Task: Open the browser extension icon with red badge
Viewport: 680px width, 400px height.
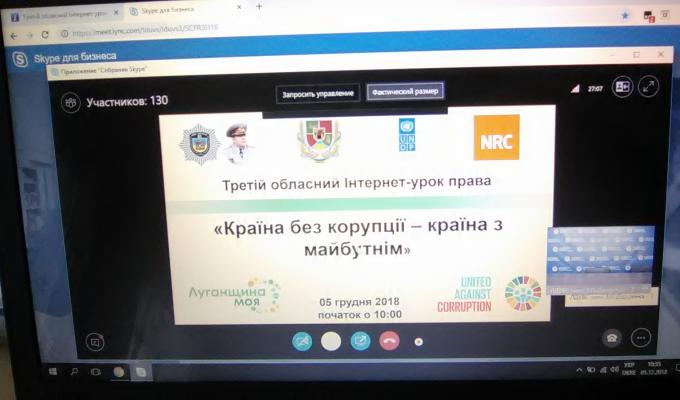Action: 649,16
